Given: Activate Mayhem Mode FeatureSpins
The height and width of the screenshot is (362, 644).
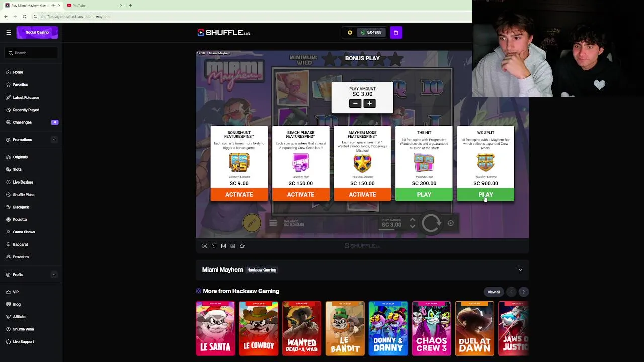Looking at the screenshot, I should tap(362, 195).
